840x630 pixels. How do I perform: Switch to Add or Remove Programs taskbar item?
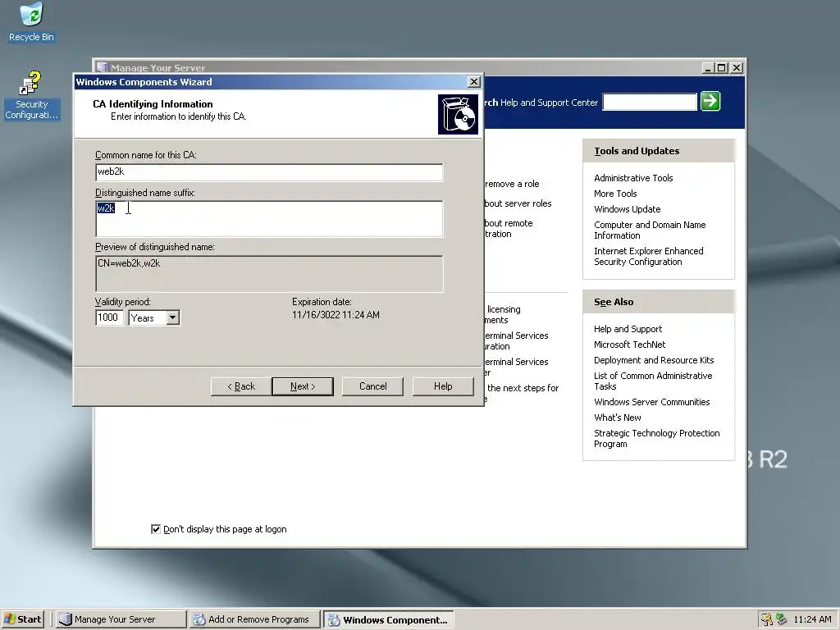[254, 619]
